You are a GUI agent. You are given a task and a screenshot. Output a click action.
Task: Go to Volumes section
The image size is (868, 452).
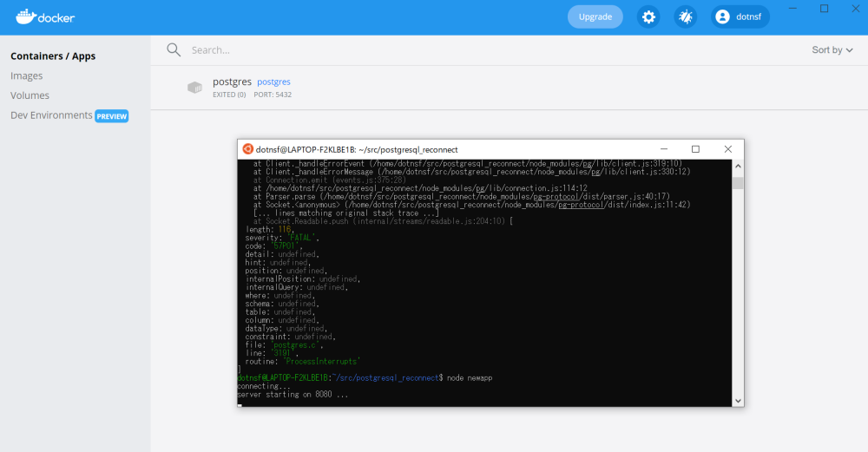(x=30, y=95)
